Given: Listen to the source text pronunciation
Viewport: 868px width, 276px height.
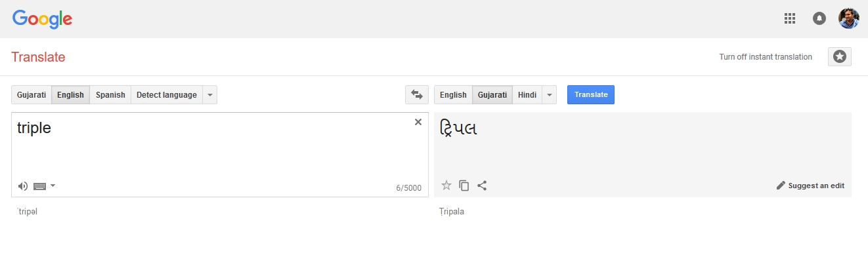Looking at the screenshot, I should point(23,186).
